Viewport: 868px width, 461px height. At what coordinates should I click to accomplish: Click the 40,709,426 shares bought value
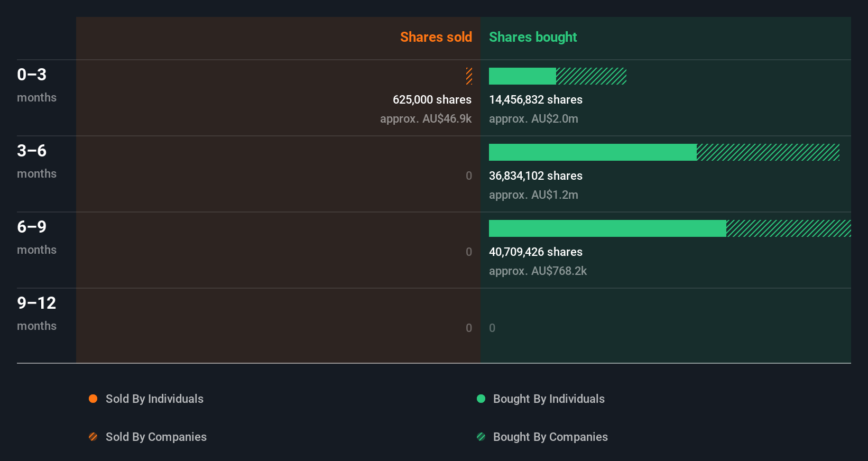pyautogui.click(x=535, y=252)
